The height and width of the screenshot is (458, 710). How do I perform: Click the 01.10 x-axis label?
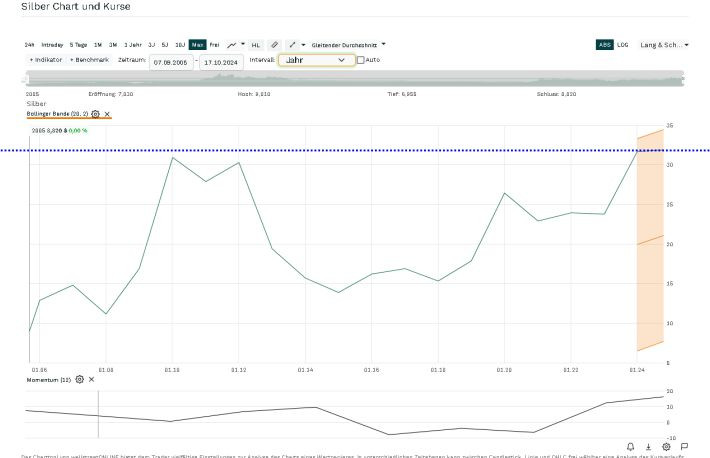click(x=172, y=370)
